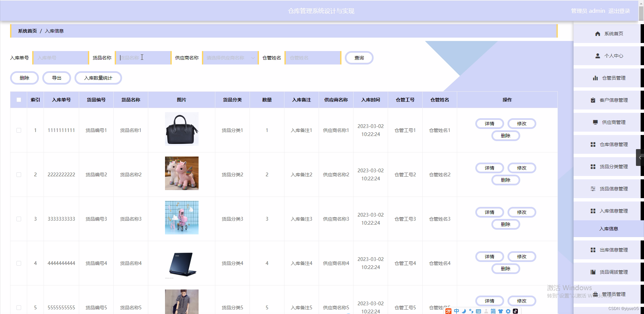
Task: Check the select-all box in table header
Action: click(x=18, y=100)
